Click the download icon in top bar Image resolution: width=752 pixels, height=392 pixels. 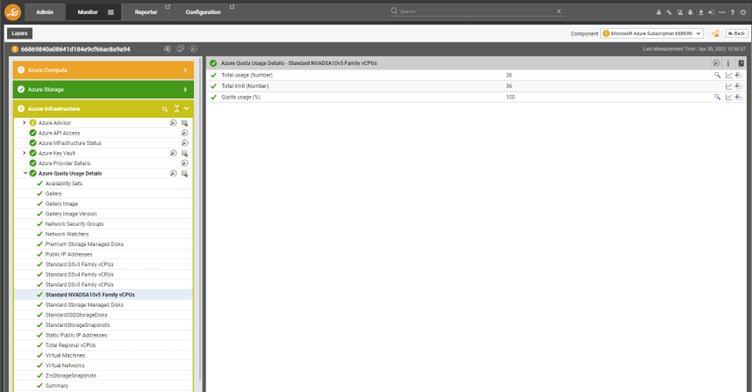(701, 12)
